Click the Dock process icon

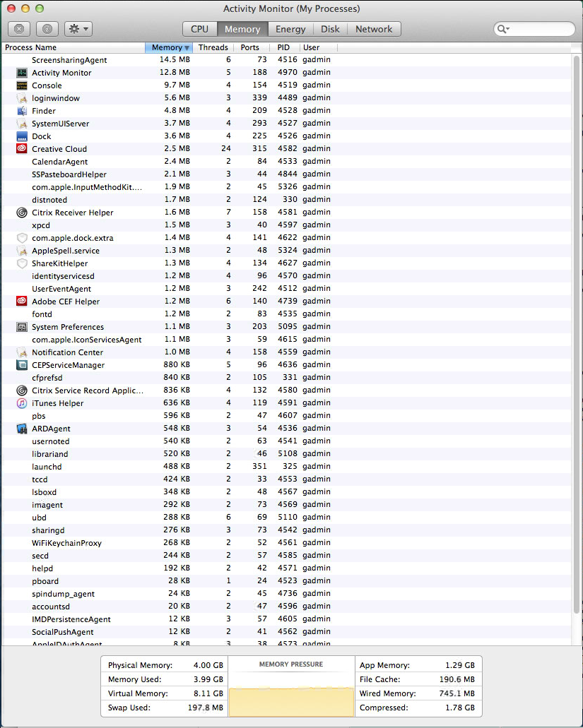tap(22, 136)
